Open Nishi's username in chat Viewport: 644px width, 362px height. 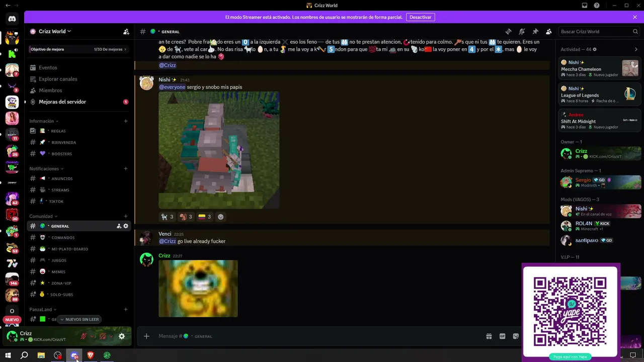pos(165,80)
